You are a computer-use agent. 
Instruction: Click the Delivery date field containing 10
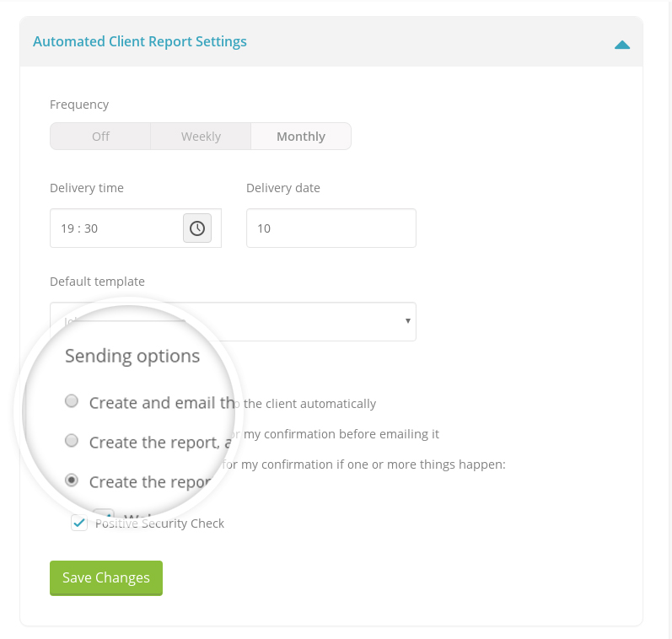point(331,228)
